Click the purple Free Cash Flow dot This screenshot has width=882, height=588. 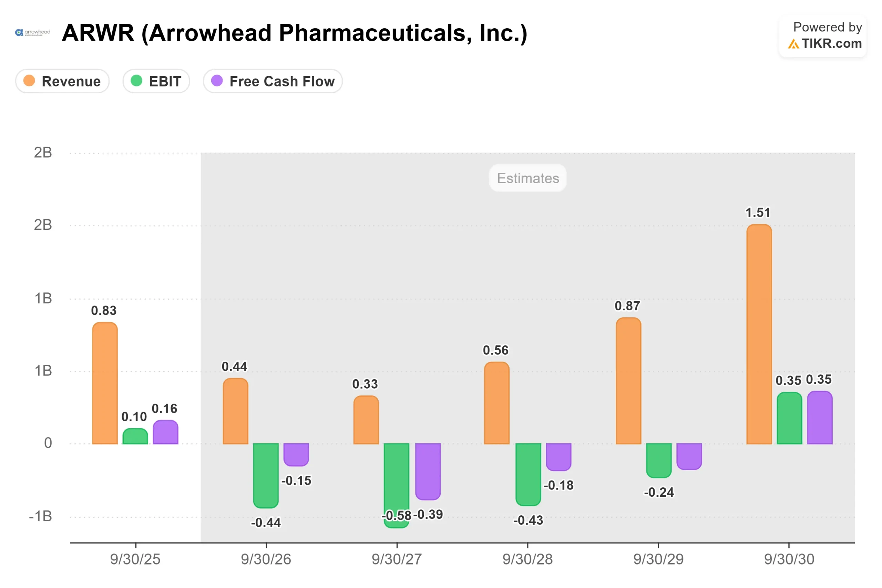[217, 81]
